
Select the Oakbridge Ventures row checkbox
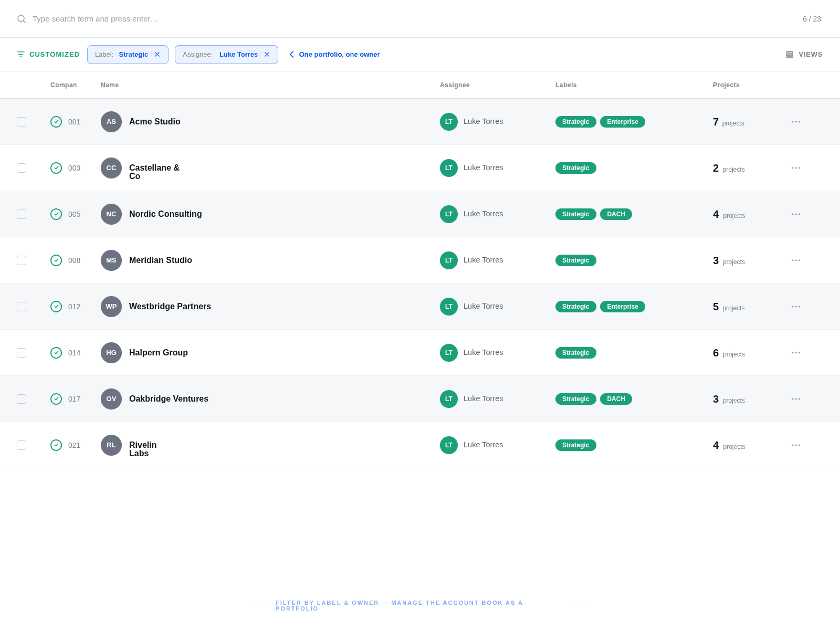click(x=22, y=399)
